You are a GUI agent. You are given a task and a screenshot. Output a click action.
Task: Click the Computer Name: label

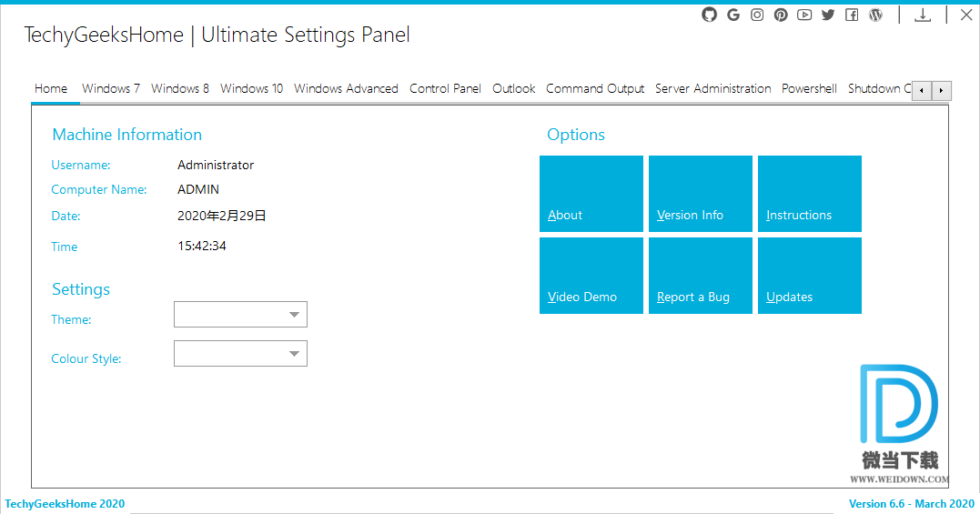click(99, 189)
